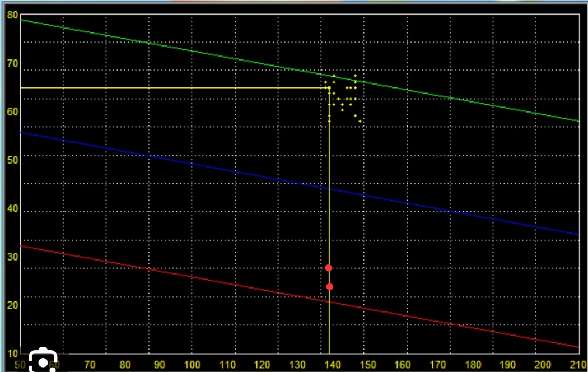Click the 10 y-axis label
Image resolution: width=588 pixels, height=372 pixels.
(12, 354)
